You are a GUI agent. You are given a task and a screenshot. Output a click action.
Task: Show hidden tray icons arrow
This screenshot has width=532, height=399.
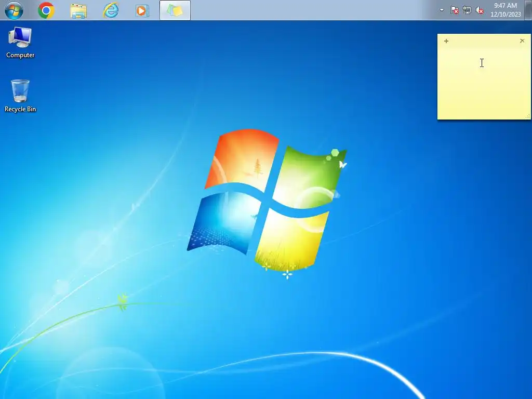(442, 10)
